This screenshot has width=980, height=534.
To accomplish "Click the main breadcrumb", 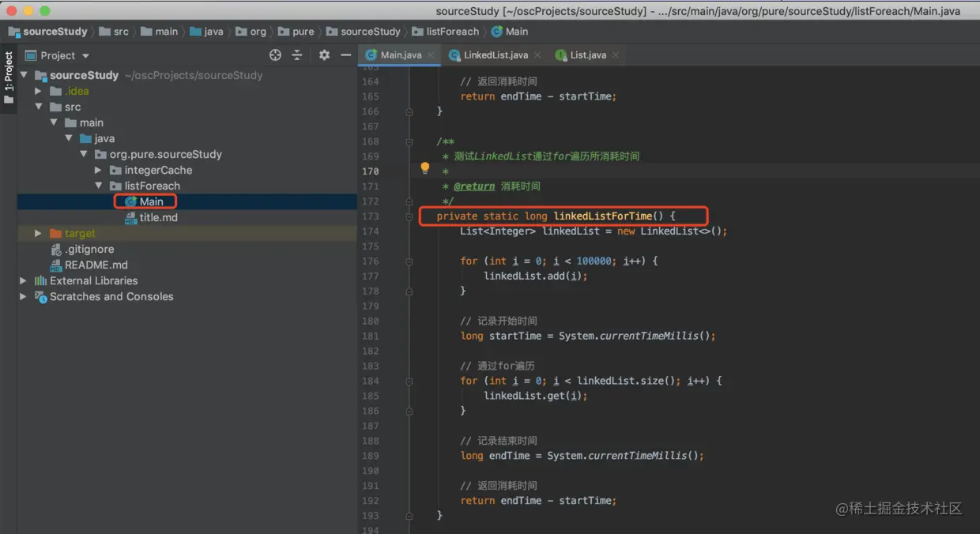I will 159,32.
